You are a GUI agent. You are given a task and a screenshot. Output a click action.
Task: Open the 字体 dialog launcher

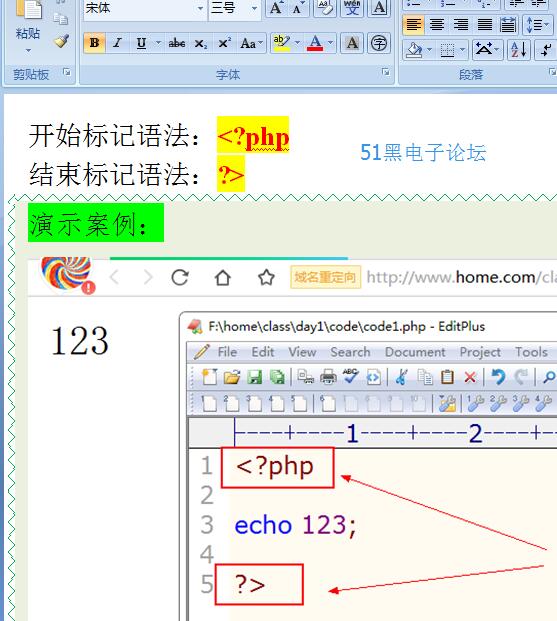[385, 72]
